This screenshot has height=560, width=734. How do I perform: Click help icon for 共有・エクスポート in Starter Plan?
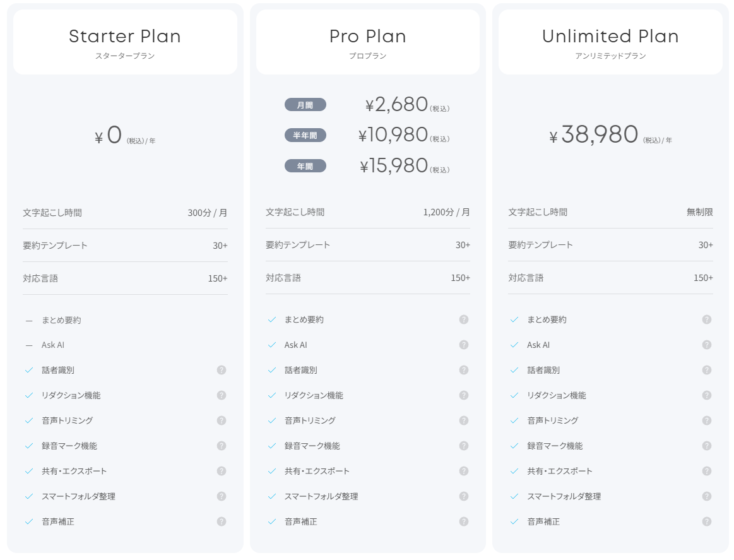pyautogui.click(x=222, y=471)
